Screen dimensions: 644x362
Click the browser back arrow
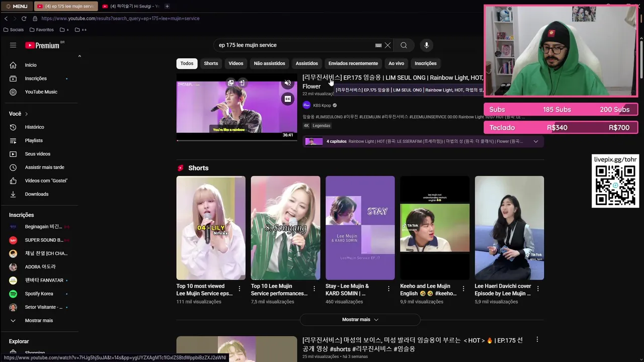point(6,19)
